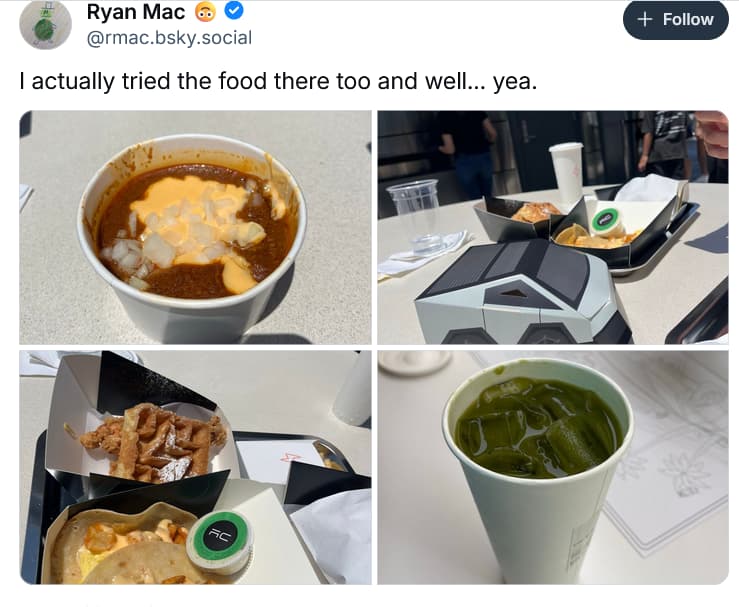Click the blue verified checkmark badge
The image size is (739, 607).
[234, 11]
